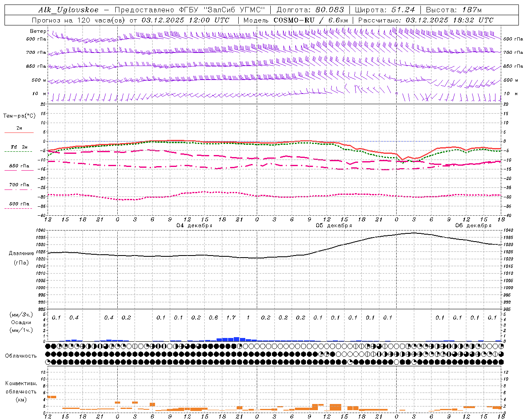Click the Осадки precipitation label
The height and width of the screenshot is (420, 525).
(21, 322)
